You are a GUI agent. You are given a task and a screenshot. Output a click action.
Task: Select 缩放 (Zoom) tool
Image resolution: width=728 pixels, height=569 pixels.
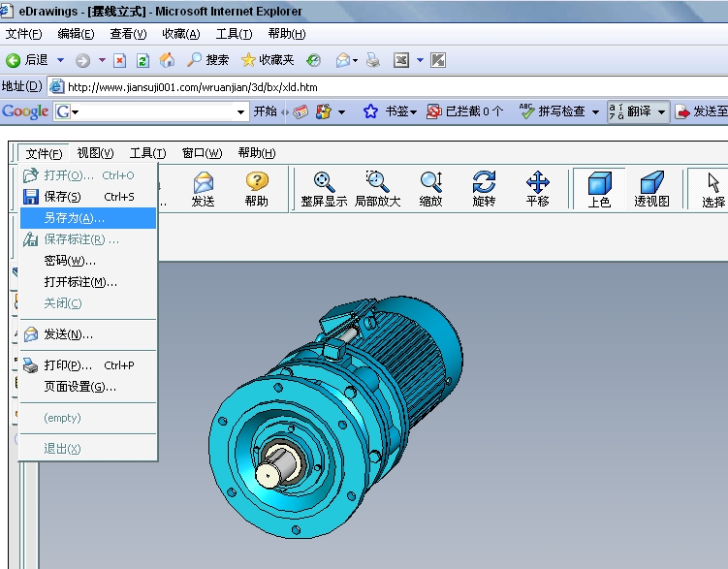click(x=430, y=189)
